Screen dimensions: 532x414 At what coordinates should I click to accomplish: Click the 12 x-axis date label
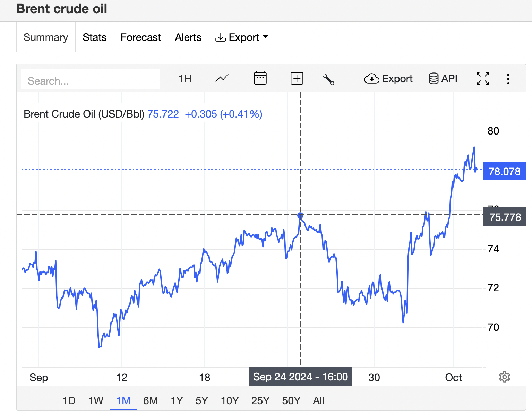[122, 377]
